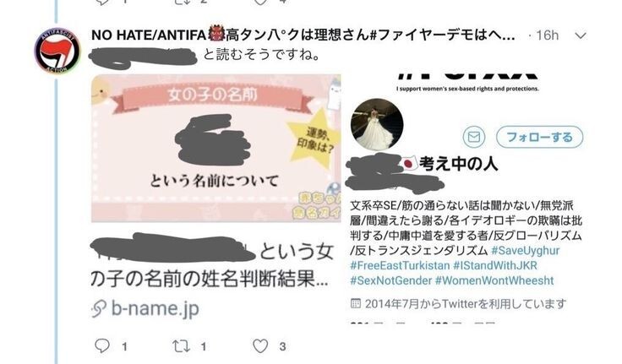
Task: Click the reply speech bubble icon
Action: [x=102, y=345]
